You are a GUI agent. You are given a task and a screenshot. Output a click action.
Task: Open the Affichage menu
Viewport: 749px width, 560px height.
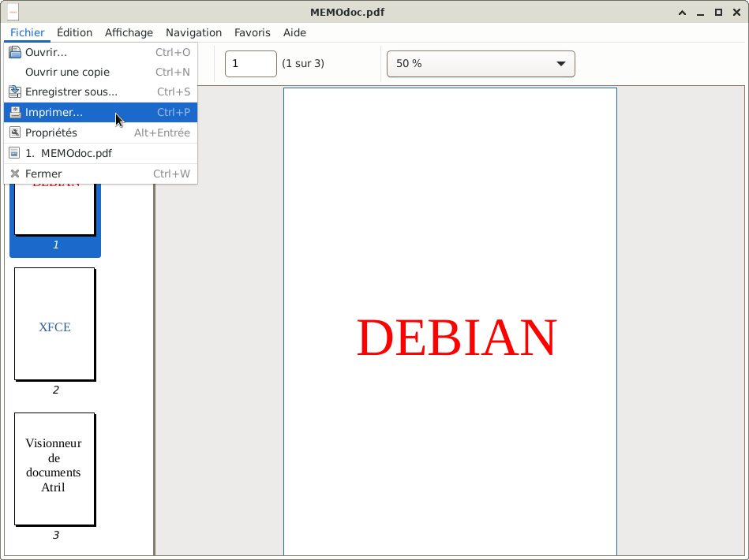coord(129,32)
